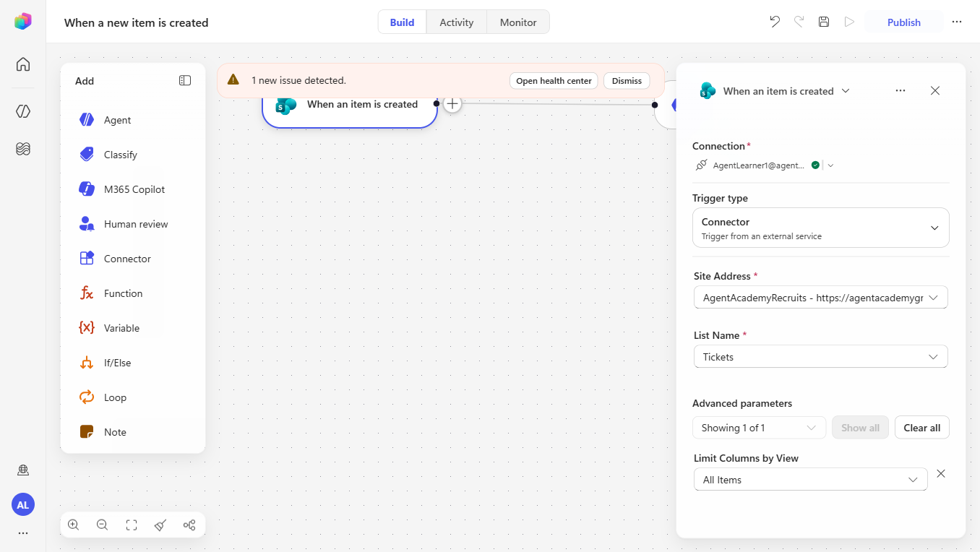Open the top bar more options ellipsis
The image size is (980, 552).
point(957,22)
